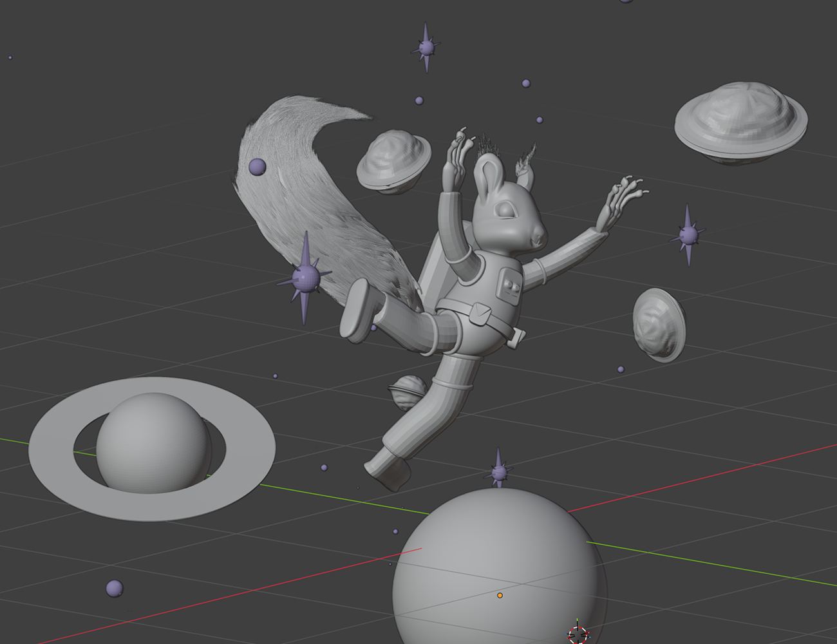Select the large gray sphere at the bottom
The image size is (837, 644).
(500, 567)
